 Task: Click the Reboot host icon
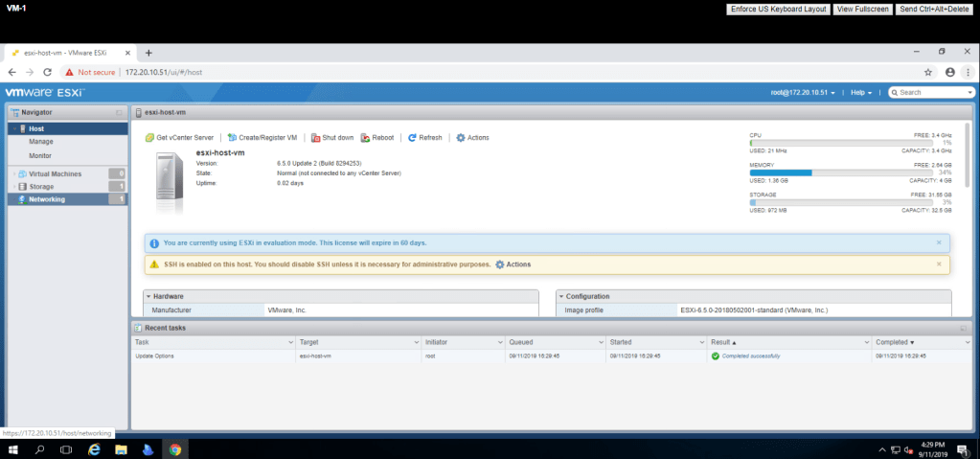coord(366,138)
